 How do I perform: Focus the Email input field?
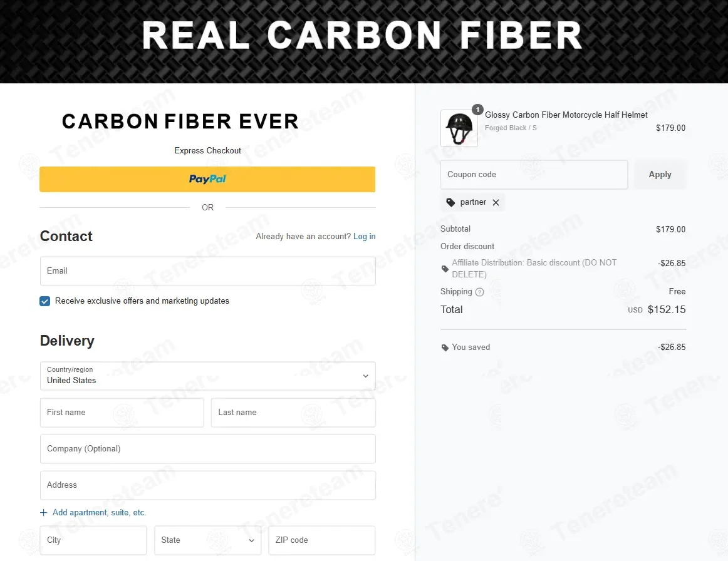tap(207, 271)
